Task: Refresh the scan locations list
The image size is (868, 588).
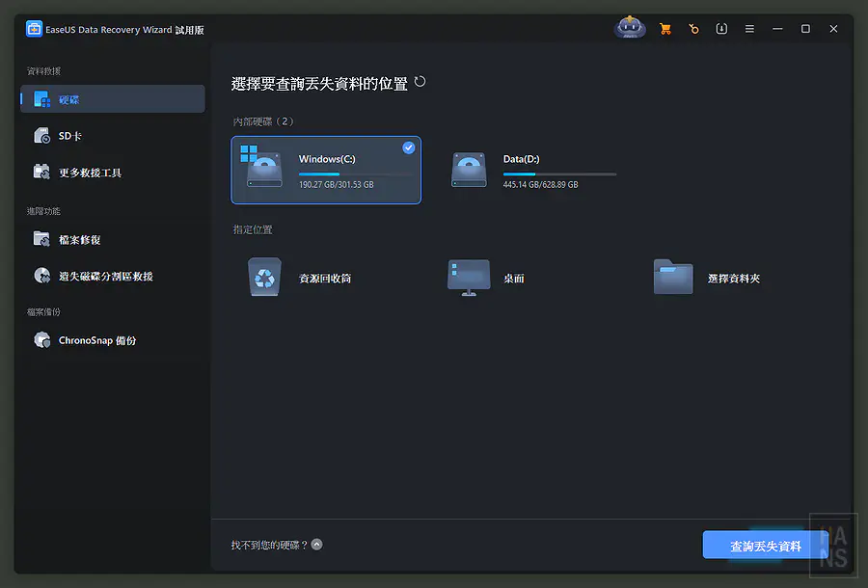Action: click(x=419, y=83)
